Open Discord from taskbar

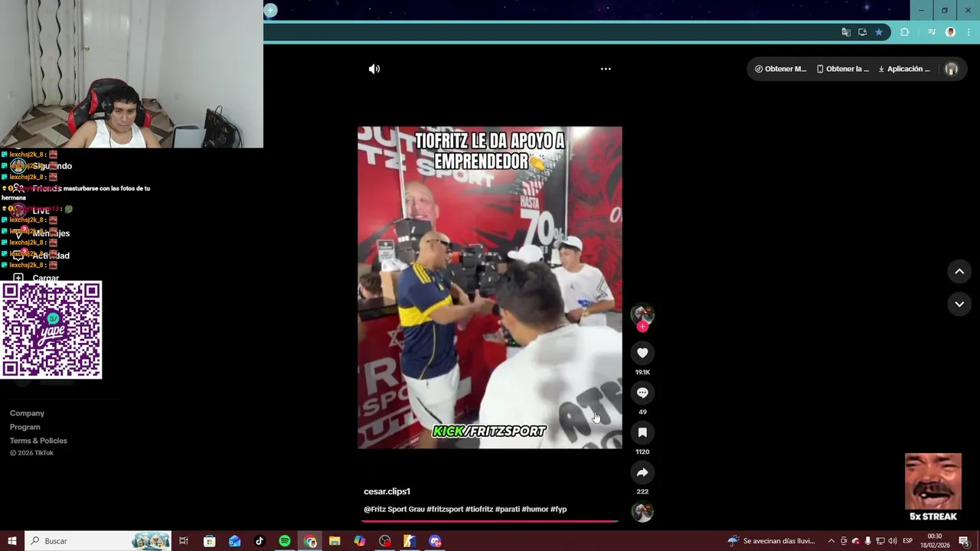(435, 541)
